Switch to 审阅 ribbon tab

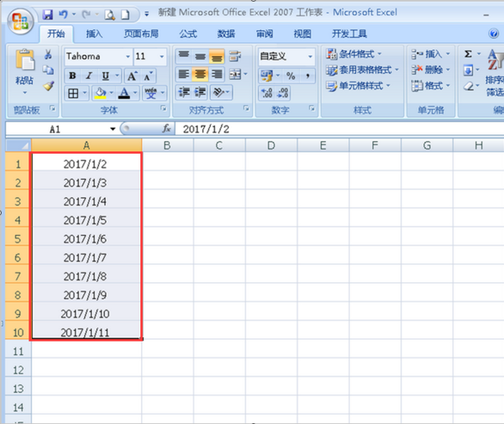tap(265, 34)
